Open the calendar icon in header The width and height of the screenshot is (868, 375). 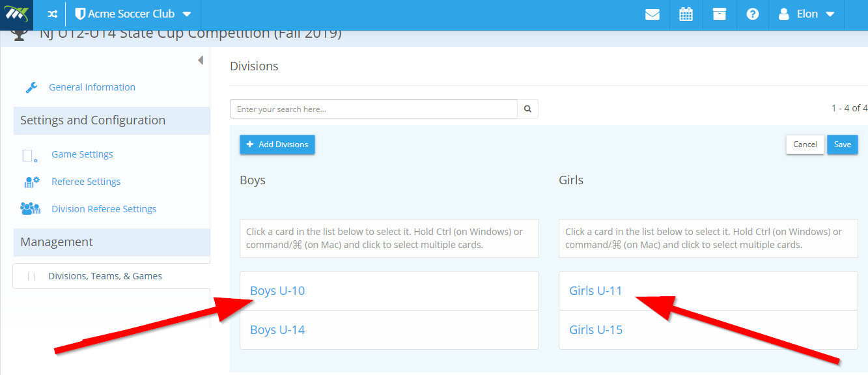(x=686, y=14)
